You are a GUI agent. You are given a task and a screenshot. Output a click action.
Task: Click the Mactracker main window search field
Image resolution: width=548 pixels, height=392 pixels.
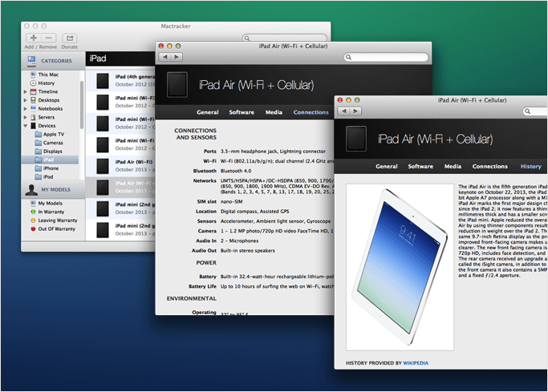coord(285,38)
